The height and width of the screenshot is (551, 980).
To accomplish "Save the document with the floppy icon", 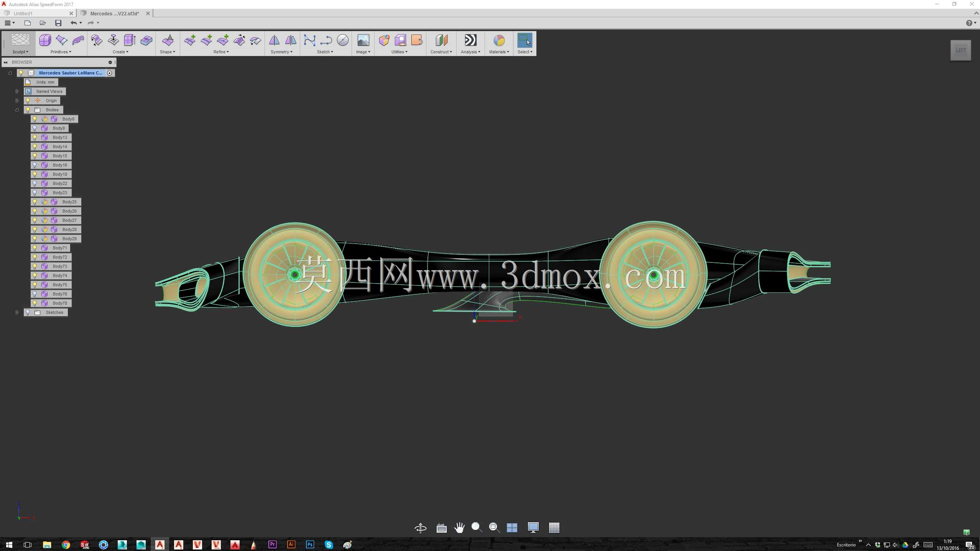I will (58, 23).
